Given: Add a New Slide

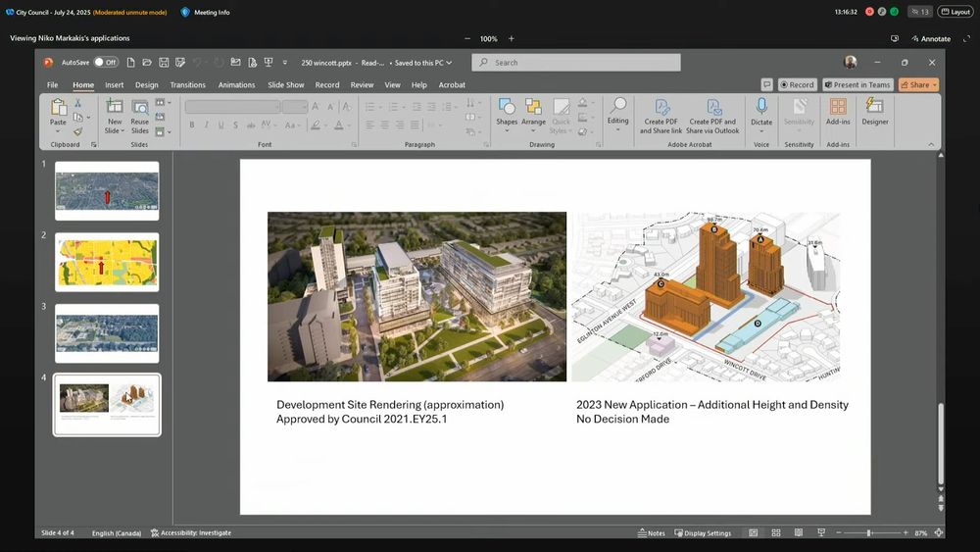Looking at the screenshot, I should coord(115,117).
